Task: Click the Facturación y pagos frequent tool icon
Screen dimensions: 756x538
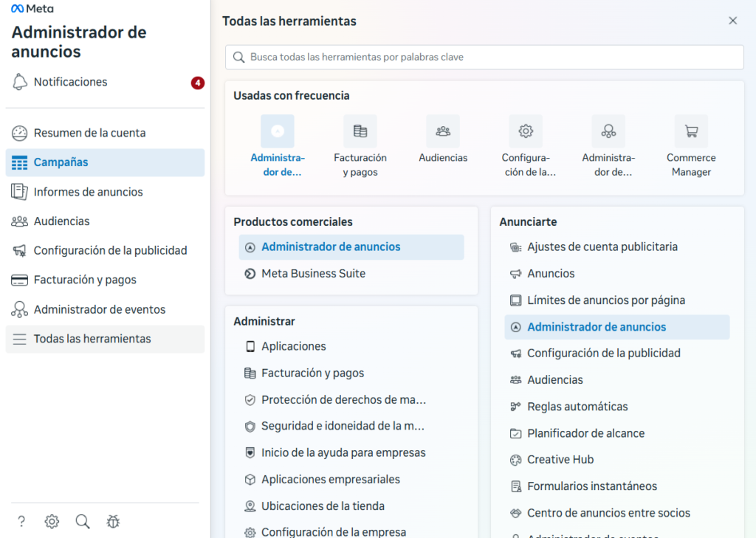Action: click(x=360, y=131)
